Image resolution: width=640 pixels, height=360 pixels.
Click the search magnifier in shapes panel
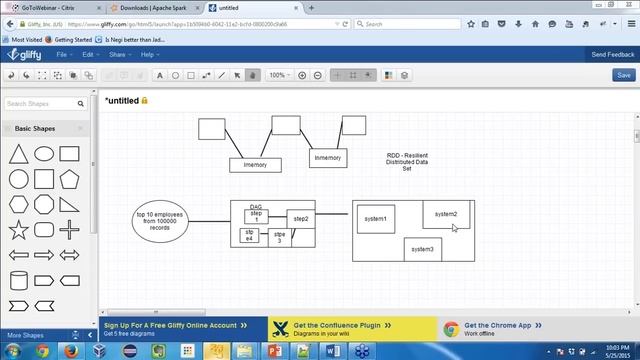(81, 104)
